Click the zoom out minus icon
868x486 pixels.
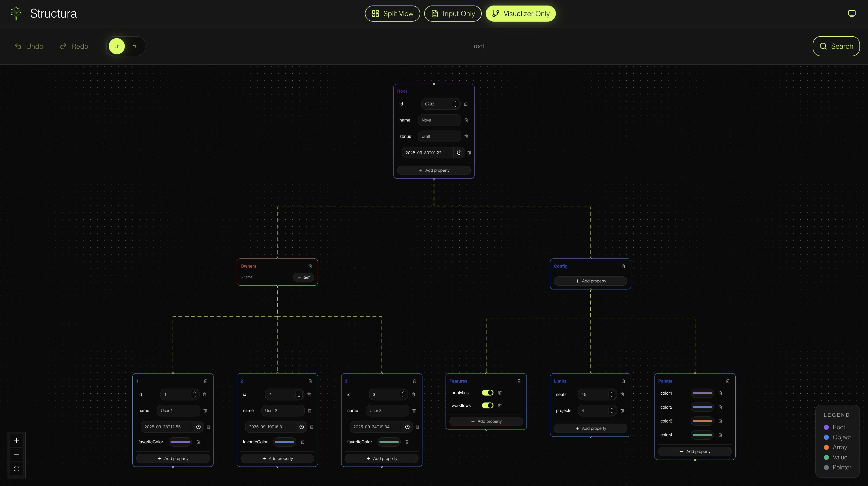[x=17, y=455]
